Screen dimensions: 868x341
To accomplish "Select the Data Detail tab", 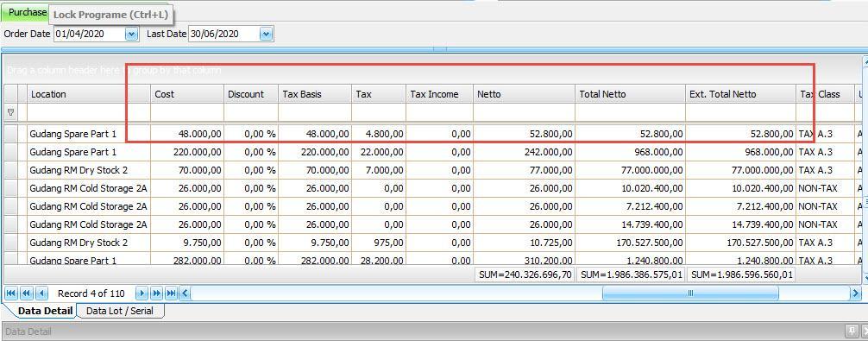I will tap(46, 311).
